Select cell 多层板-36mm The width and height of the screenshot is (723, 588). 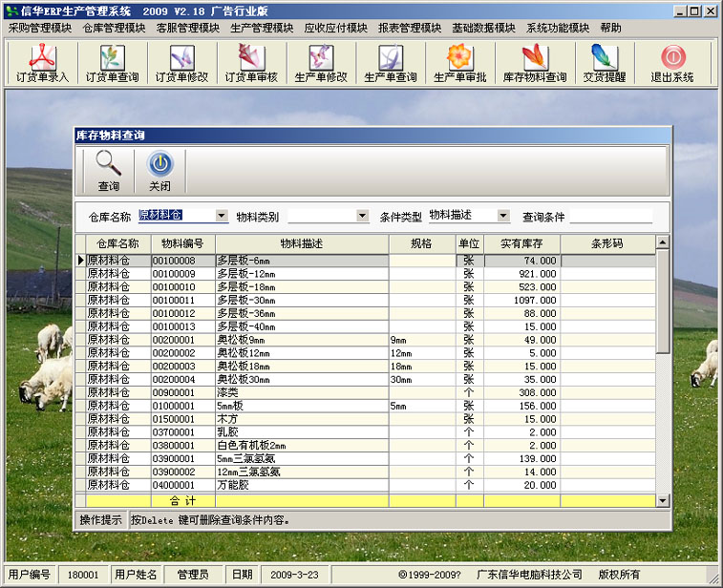(302, 313)
